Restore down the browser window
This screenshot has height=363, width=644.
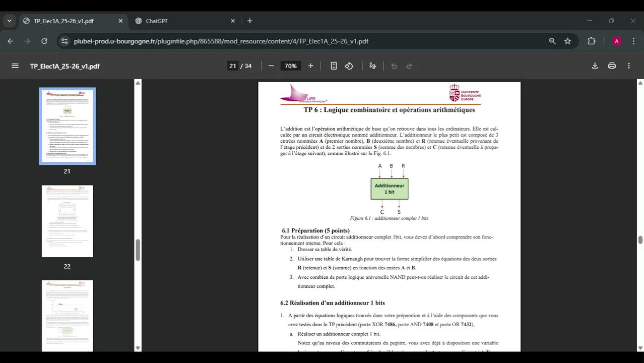611,21
